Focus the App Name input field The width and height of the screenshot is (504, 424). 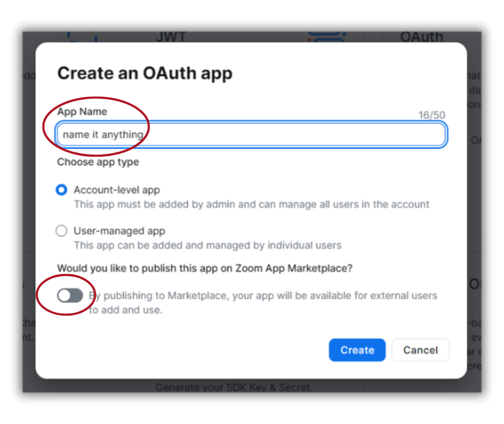(x=251, y=134)
